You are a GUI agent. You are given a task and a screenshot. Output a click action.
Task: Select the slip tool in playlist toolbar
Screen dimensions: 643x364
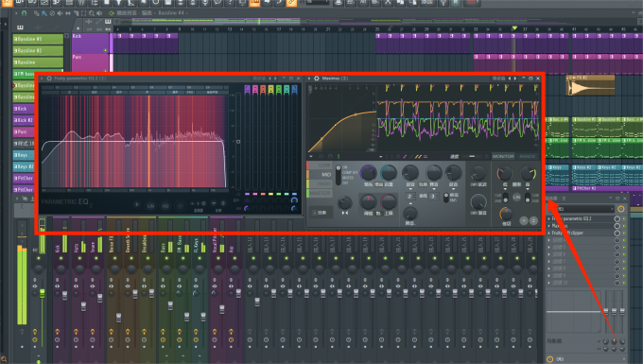tap(68, 13)
